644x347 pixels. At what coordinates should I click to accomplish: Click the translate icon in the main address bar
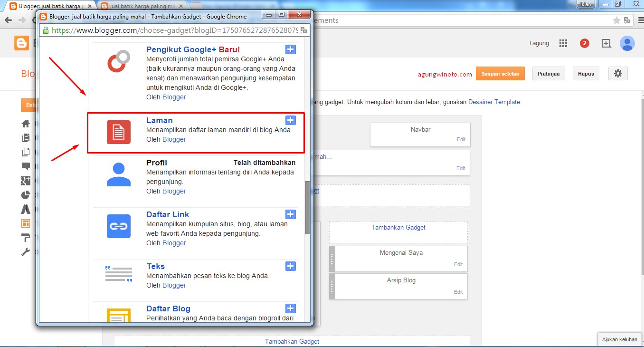pos(627,20)
